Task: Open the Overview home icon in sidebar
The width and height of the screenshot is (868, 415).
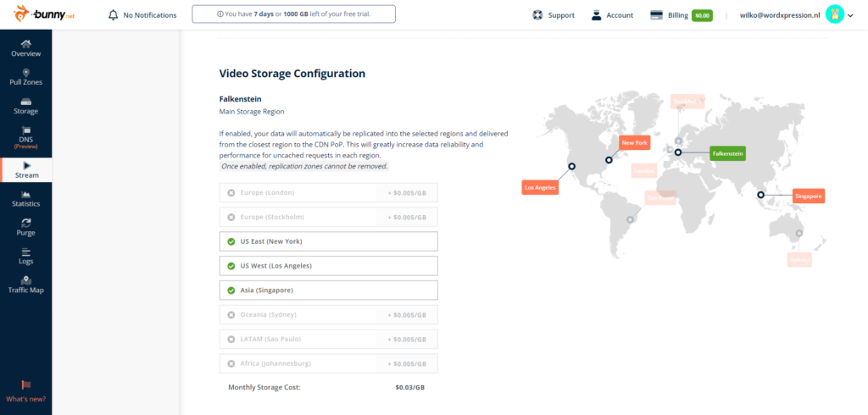Action: [x=25, y=44]
